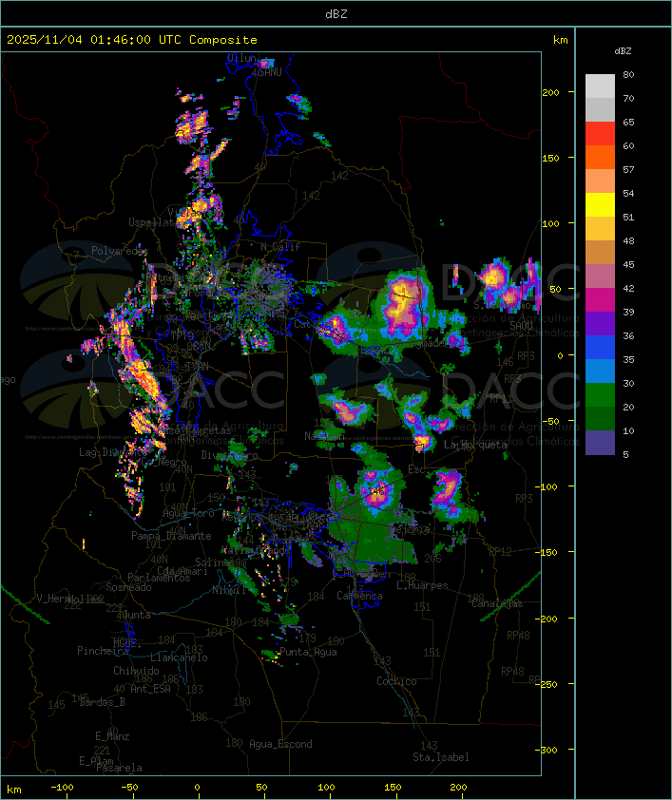Click the Polvaredas place label
This screenshot has height=800, width=672.
[119, 251]
